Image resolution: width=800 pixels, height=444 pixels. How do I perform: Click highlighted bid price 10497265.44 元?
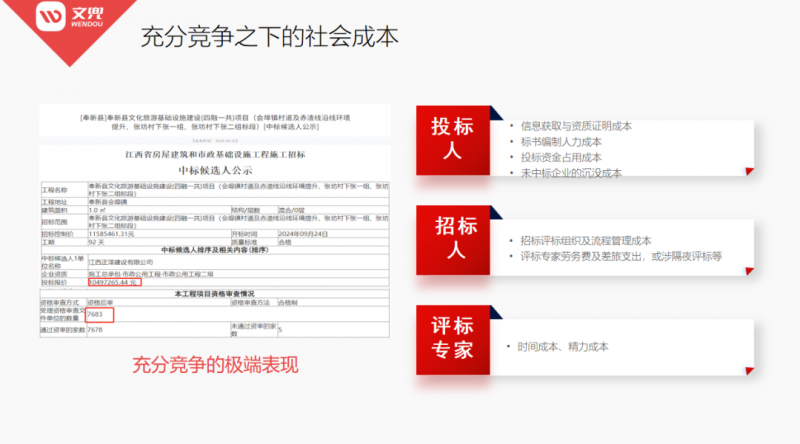click(114, 282)
